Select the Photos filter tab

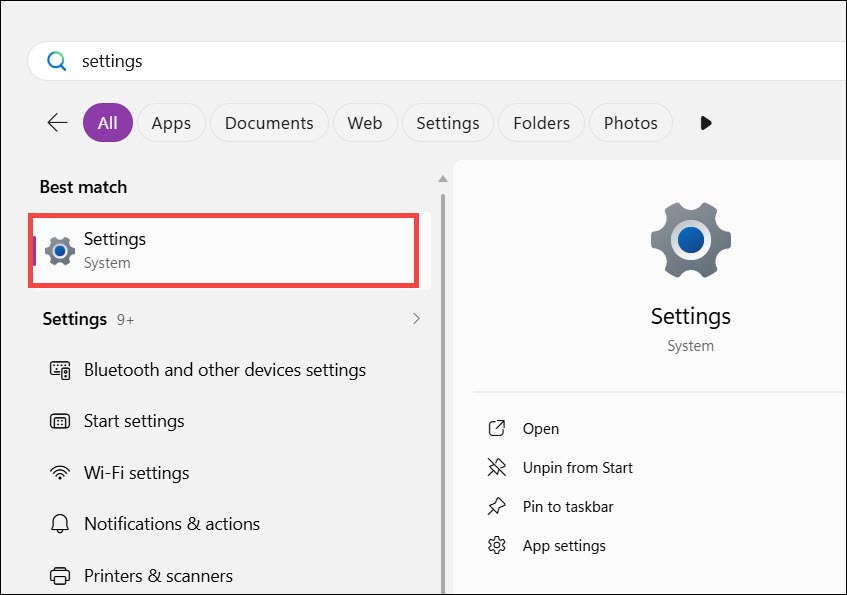(630, 123)
